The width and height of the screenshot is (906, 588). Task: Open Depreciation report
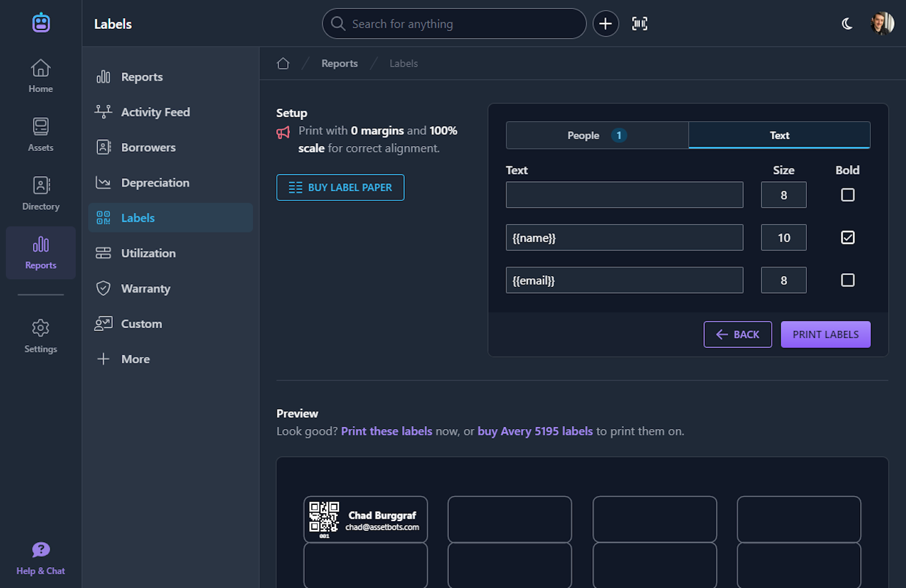(170, 183)
